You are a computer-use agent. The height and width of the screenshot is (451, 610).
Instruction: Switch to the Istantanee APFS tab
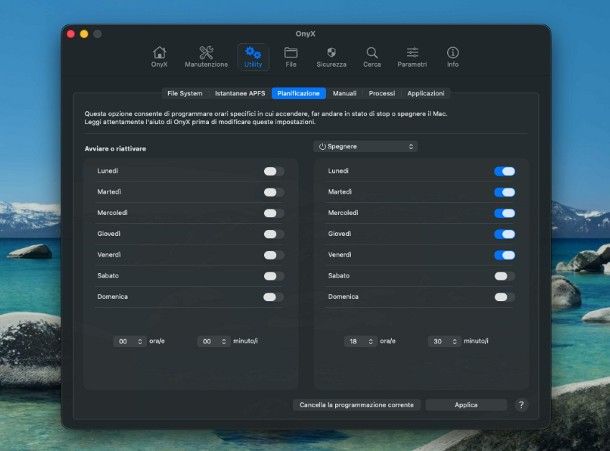click(x=240, y=93)
